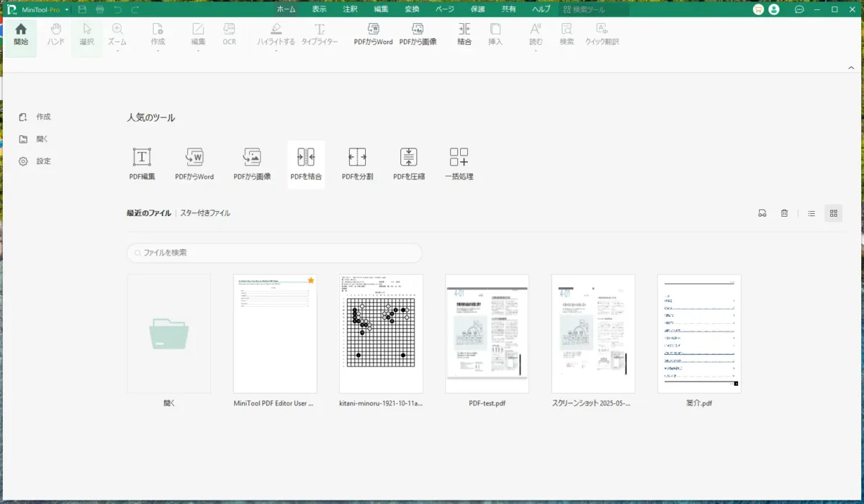864x504 pixels.
Task: Open PDFからWord under 人気のツール
Action: point(194,164)
